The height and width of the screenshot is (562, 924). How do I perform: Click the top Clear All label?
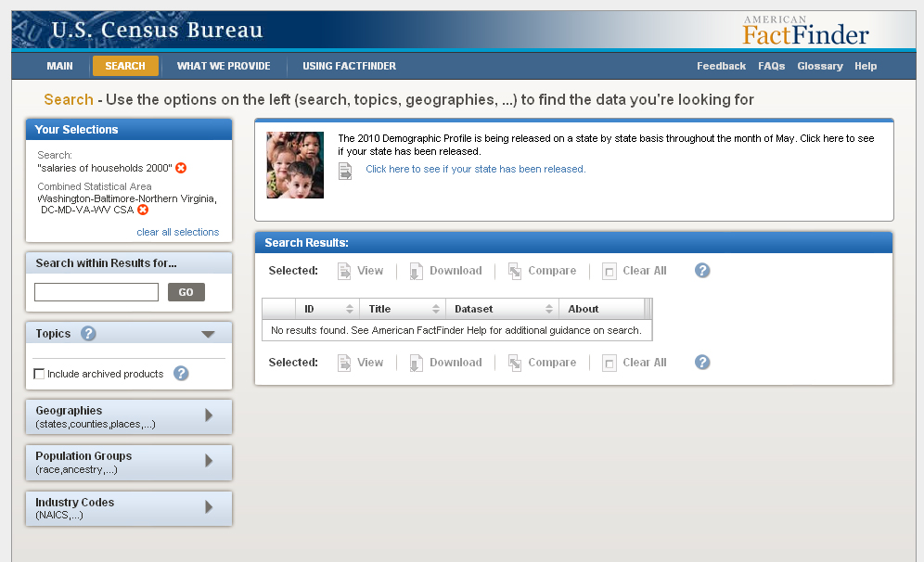(x=645, y=271)
